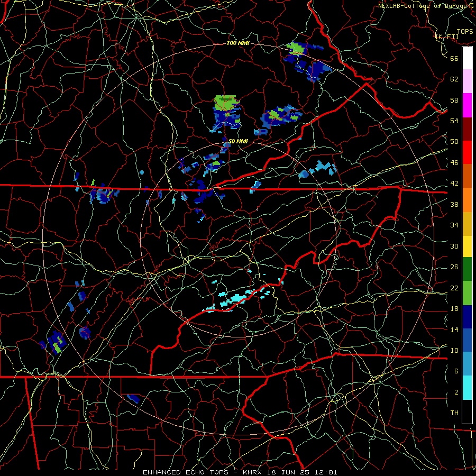
Task: Click the green echo beside the 100 NMI label
Action: [296, 48]
